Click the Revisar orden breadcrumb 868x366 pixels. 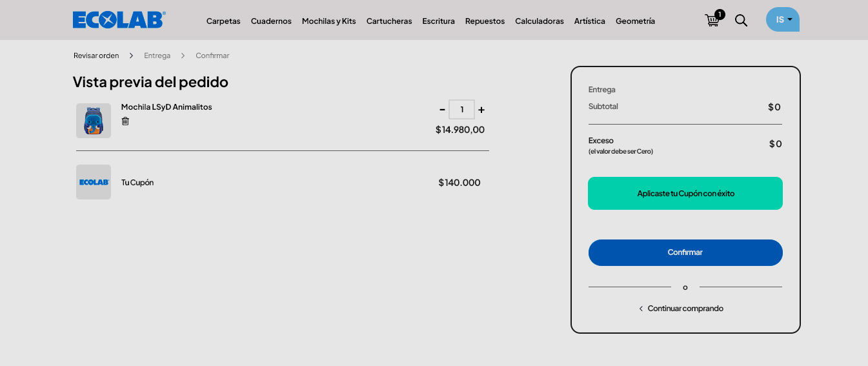click(96, 56)
